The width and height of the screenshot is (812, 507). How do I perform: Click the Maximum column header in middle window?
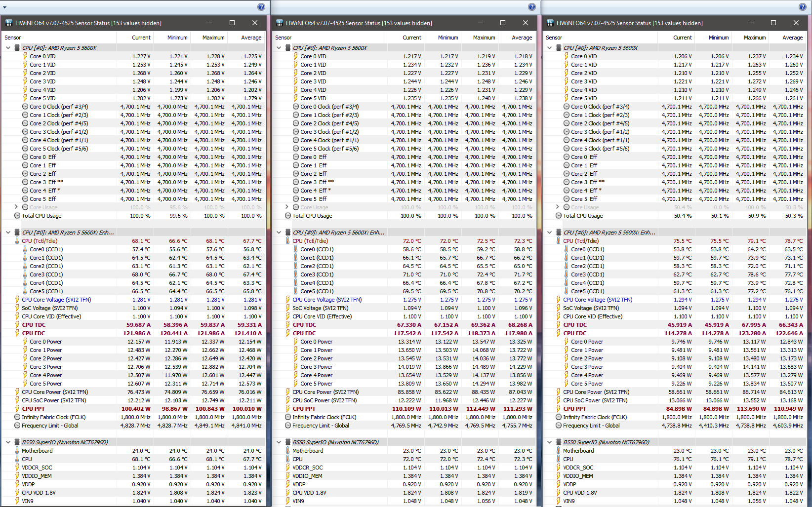pyautogui.click(x=480, y=38)
